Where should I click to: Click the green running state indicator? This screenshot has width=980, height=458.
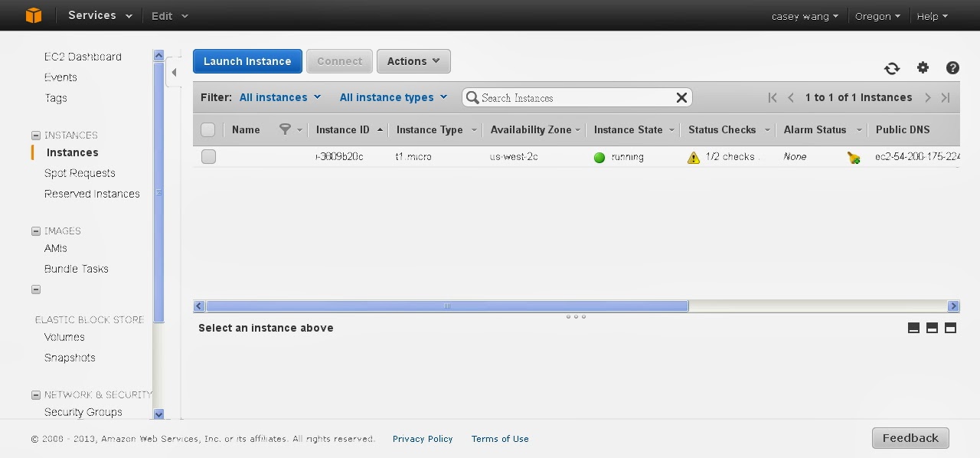pyautogui.click(x=599, y=157)
